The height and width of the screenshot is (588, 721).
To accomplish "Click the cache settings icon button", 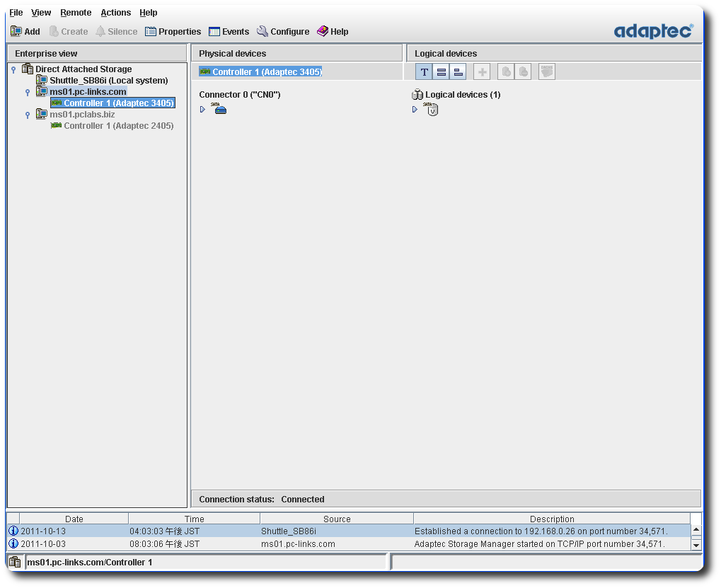I will pyautogui.click(x=547, y=71).
